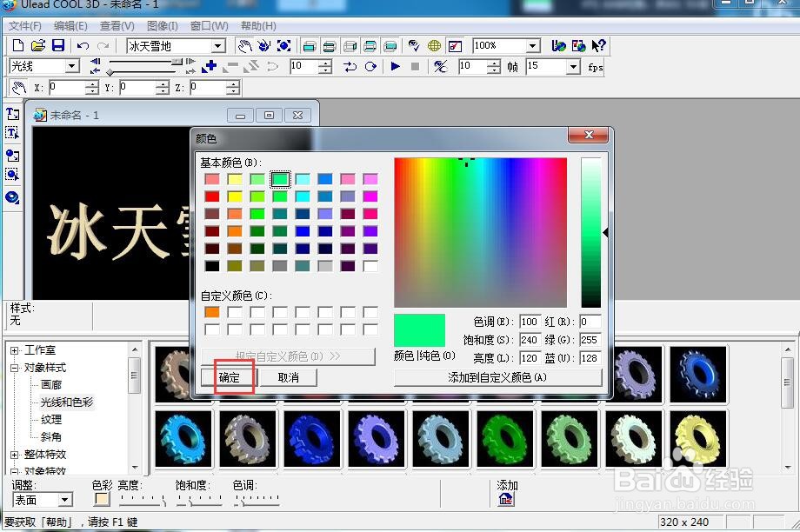Open the 表面 adjust dropdown
Image resolution: width=800 pixels, height=532 pixels.
coord(65,500)
